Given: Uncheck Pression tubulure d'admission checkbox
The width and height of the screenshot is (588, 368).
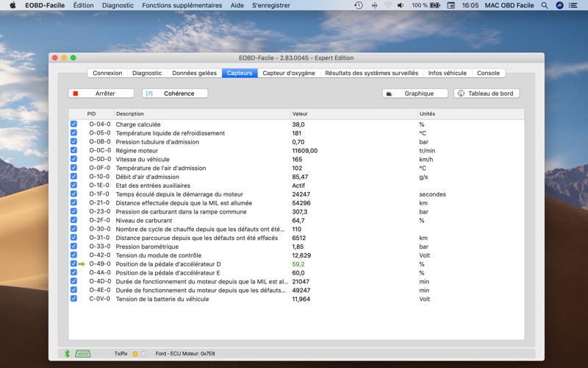Looking at the screenshot, I should (73, 141).
